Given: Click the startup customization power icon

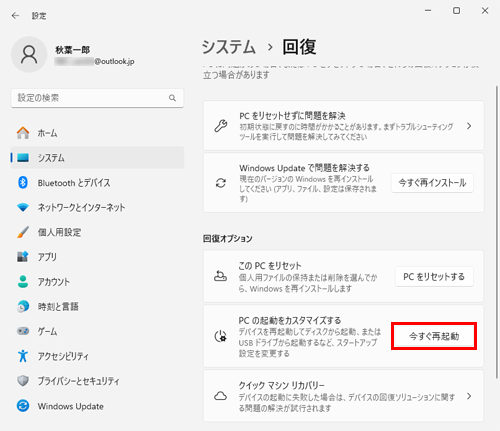Looking at the screenshot, I should click(220, 336).
